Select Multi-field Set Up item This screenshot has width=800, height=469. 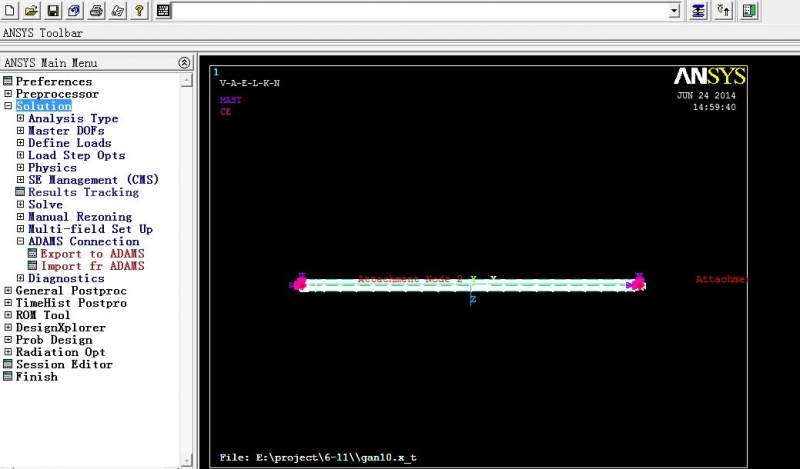[x=90, y=229]
